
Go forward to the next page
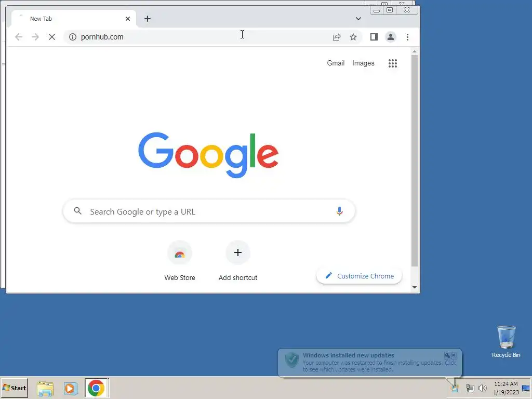pyautogui.click(x=35, y=37)
